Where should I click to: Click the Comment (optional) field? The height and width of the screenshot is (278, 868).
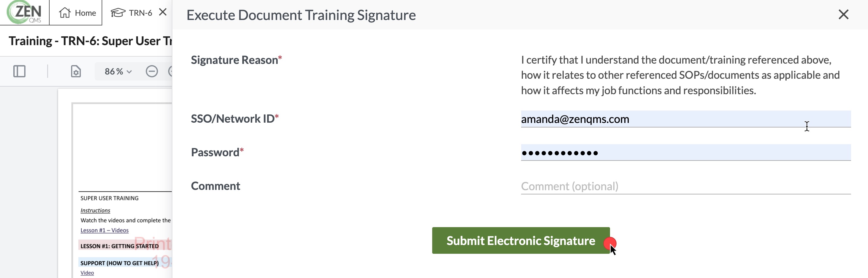pos(686,186)
